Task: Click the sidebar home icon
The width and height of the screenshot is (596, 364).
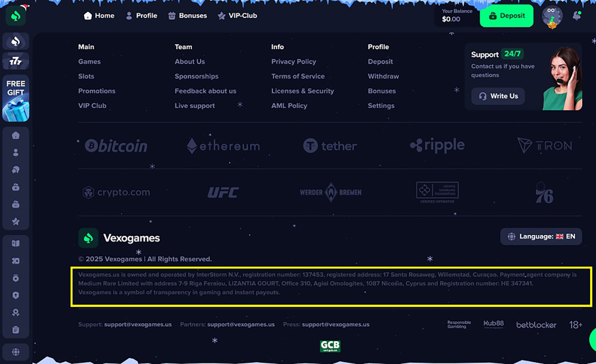Action: point(16,136)
